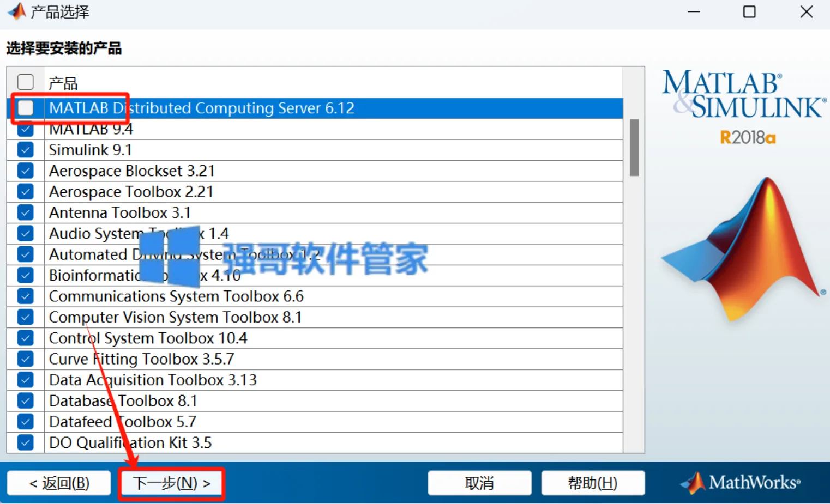Uncheck the Bioinformatics Toolbox checkbox
The height and width of the screenshot is (504, 830).
[x=26, y=275]
